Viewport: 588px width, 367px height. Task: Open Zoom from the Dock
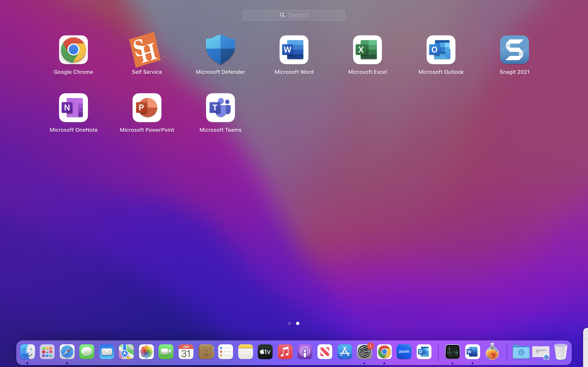404,352
